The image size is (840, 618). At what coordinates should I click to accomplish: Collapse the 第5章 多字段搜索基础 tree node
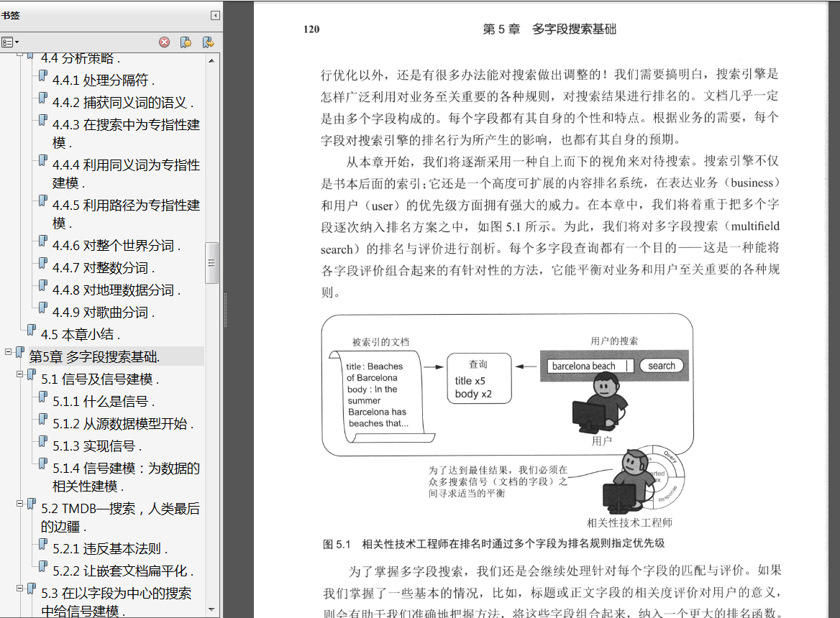point(8,352)
